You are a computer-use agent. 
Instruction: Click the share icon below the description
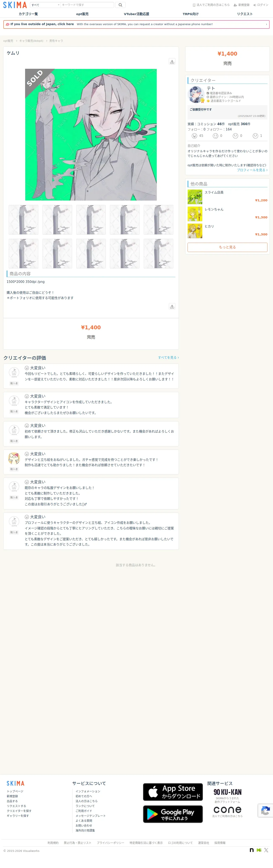(172, 307)
